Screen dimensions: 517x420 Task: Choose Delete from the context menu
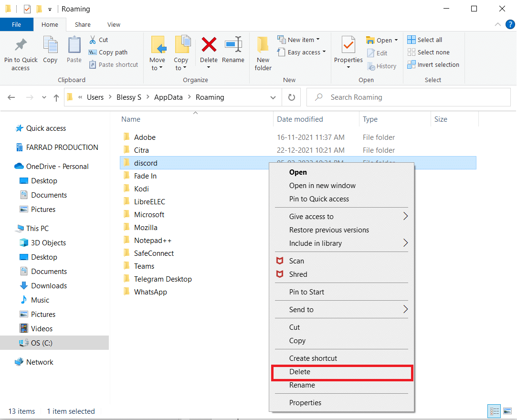(342, 372)
